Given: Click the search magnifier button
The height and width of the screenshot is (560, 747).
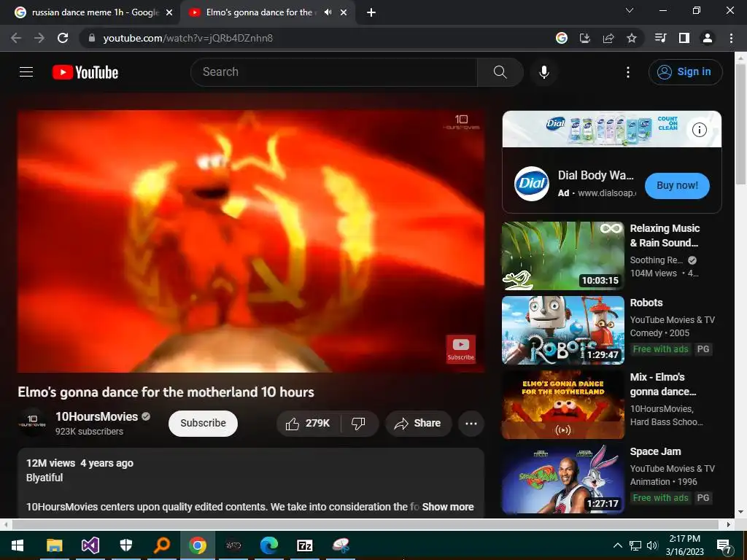Looking at the screenshot, I should (500, 72).
